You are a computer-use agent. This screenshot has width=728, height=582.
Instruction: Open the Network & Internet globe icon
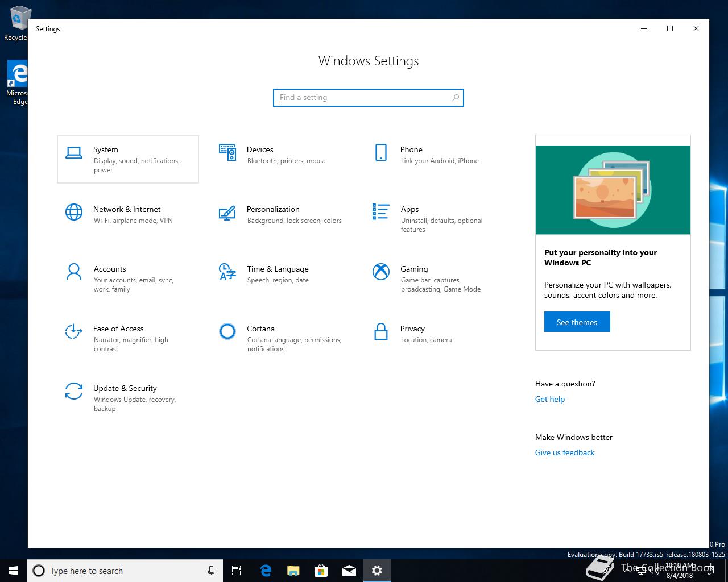(x=74, y=212)
